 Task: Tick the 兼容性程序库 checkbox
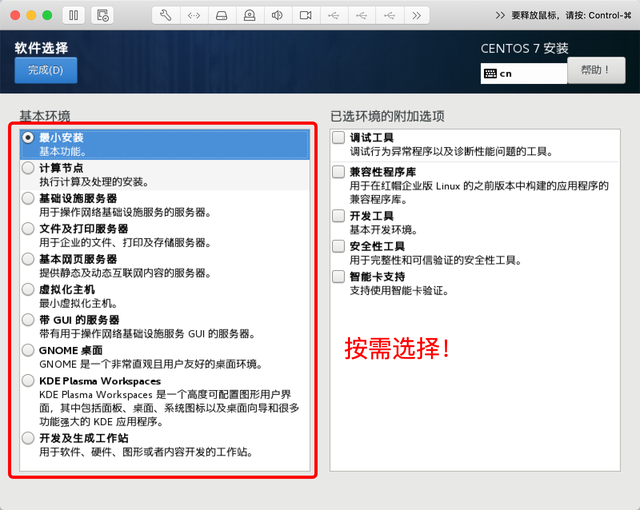click(338, 172)
